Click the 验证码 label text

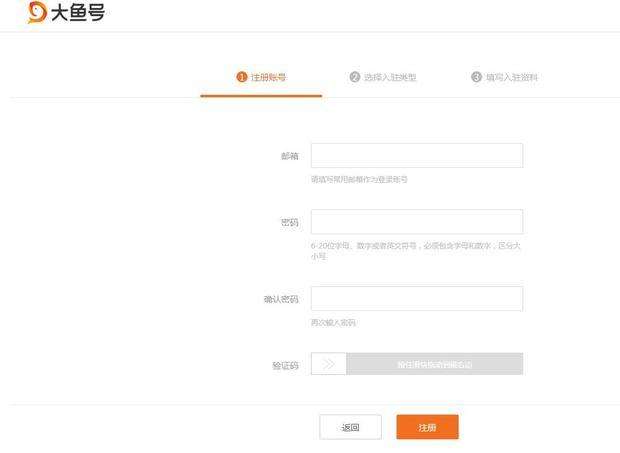click(x=285, y=365)
